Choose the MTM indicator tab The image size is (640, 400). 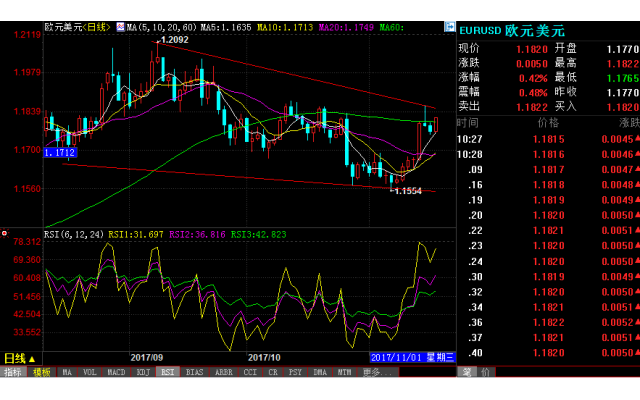pyautogui.click(x=344, y=372)
